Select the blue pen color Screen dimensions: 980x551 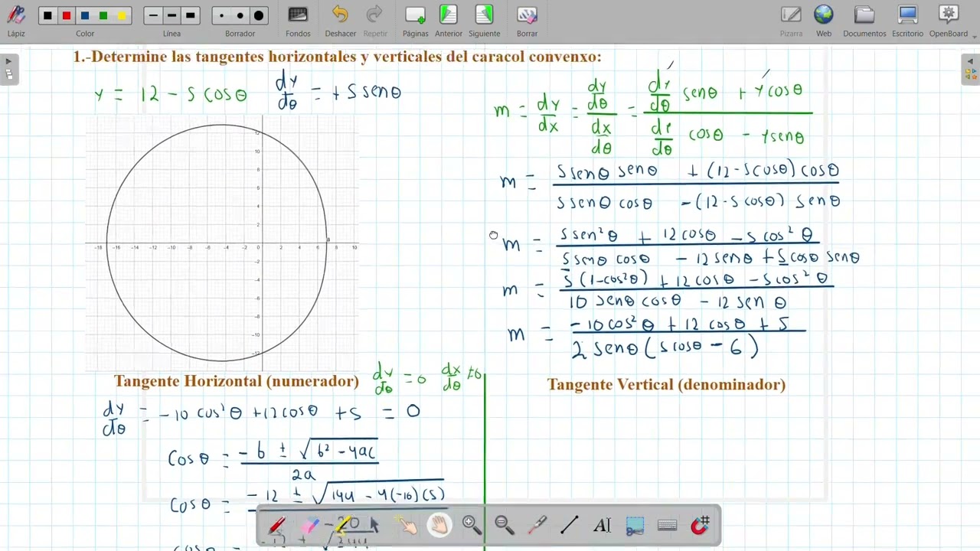85,15
